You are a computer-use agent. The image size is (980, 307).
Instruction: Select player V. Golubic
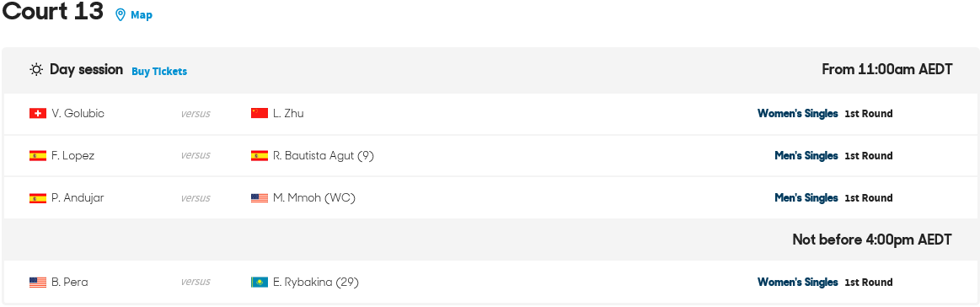pyautogui.click(x=78, y=114)
